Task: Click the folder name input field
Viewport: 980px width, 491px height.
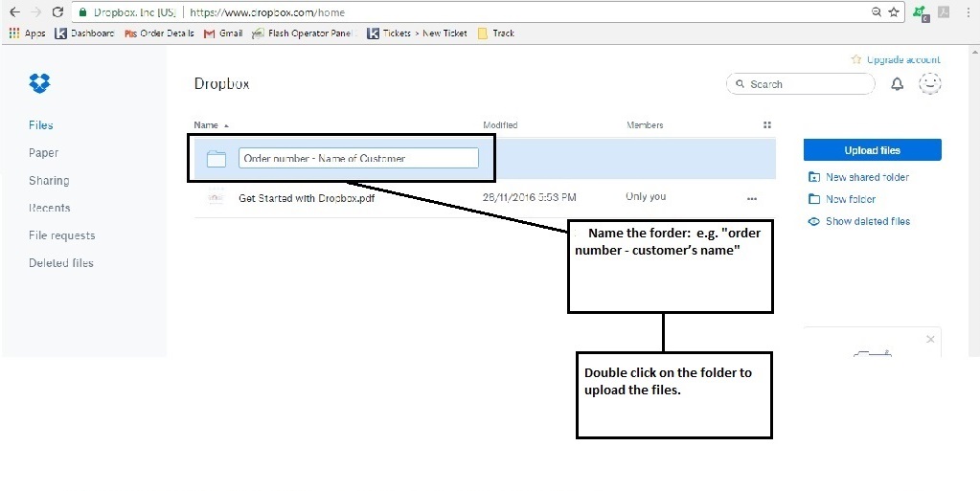Action: click(x=358, y=158)
